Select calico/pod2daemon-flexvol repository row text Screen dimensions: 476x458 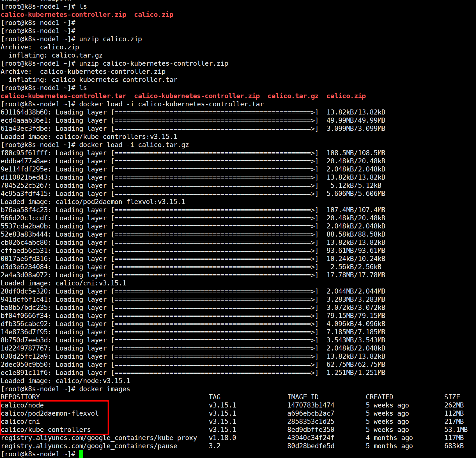[50, 413]
